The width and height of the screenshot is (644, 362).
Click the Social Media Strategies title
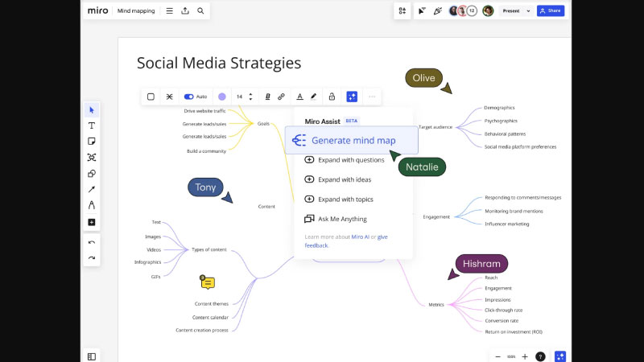pos(219,63)
